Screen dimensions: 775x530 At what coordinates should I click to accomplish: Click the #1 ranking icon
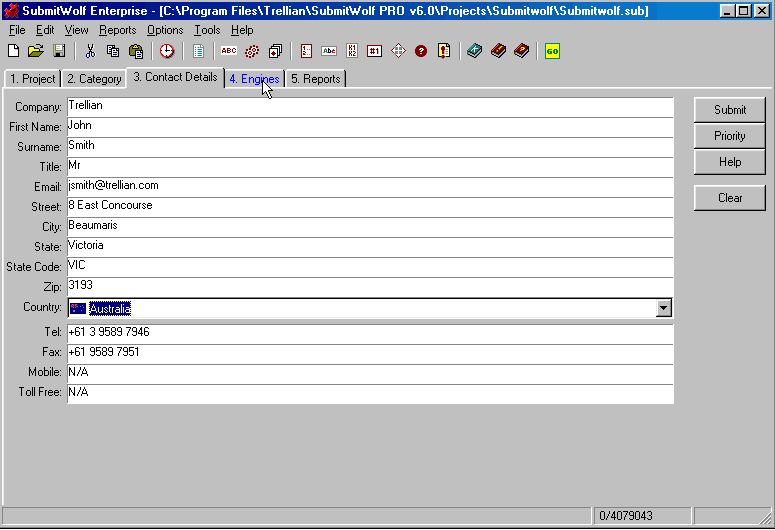point(374,51)
